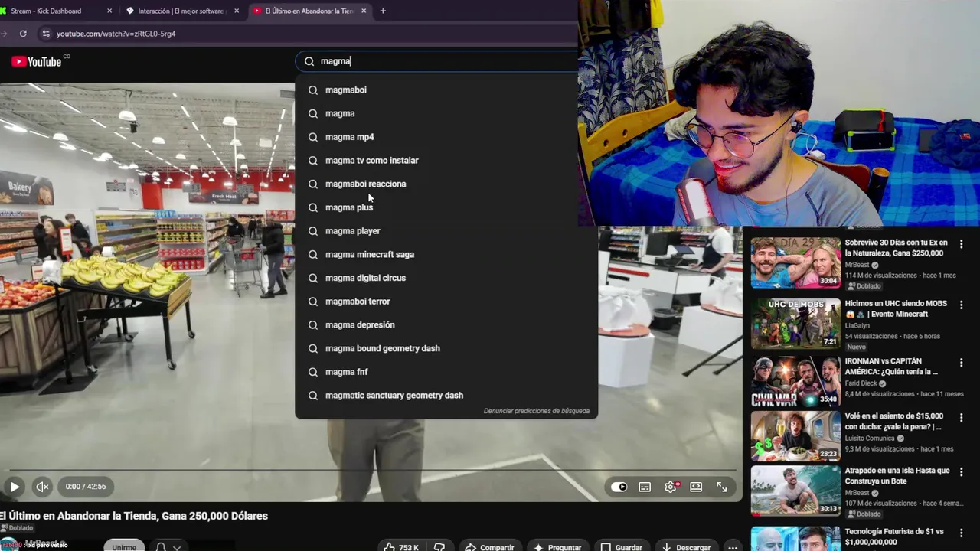Close the 'Stream - Kick Dashboard' tab
This screenshot has width=980, height=551.
point(109,11)
